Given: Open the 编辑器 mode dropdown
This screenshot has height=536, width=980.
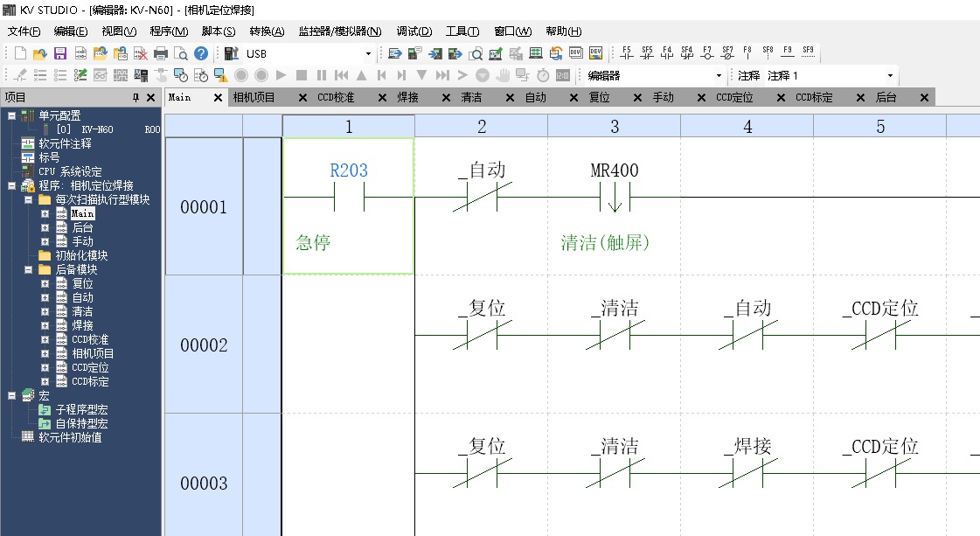Looking at the screenshot, I should (719, 76).
